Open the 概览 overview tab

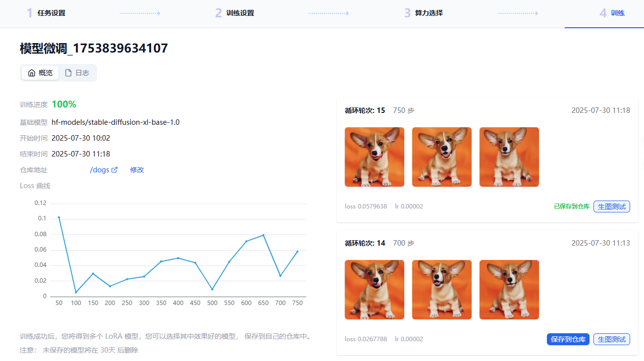40,73
